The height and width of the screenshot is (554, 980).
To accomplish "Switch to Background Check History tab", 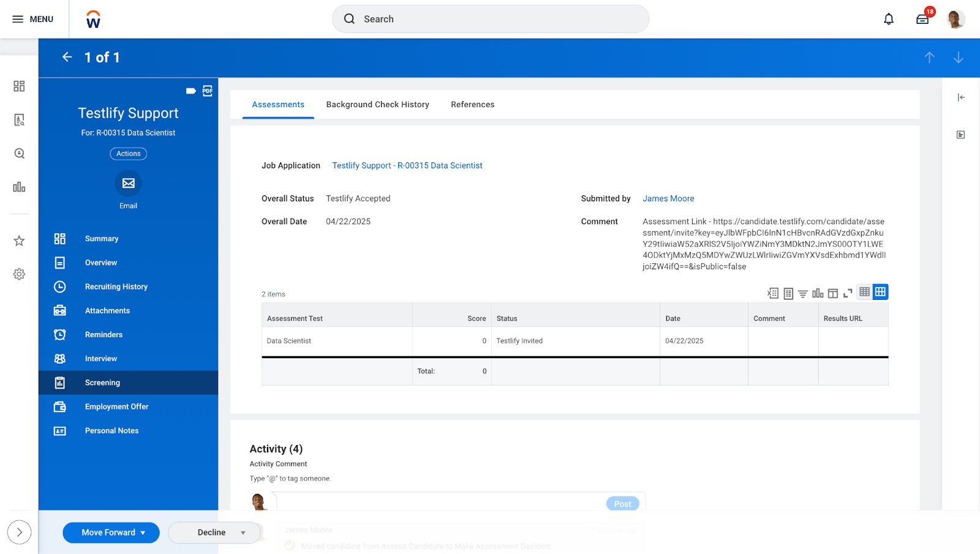I will click(x=377, y=105).
